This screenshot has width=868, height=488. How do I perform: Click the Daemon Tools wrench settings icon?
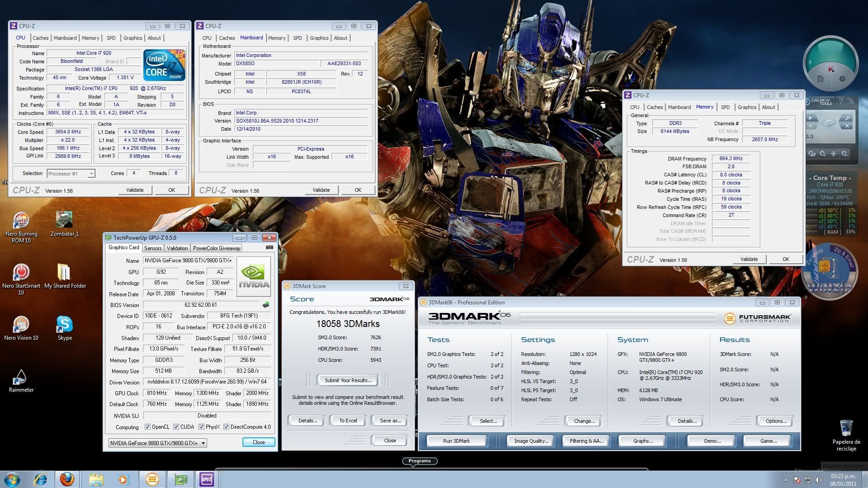(847, 118)
